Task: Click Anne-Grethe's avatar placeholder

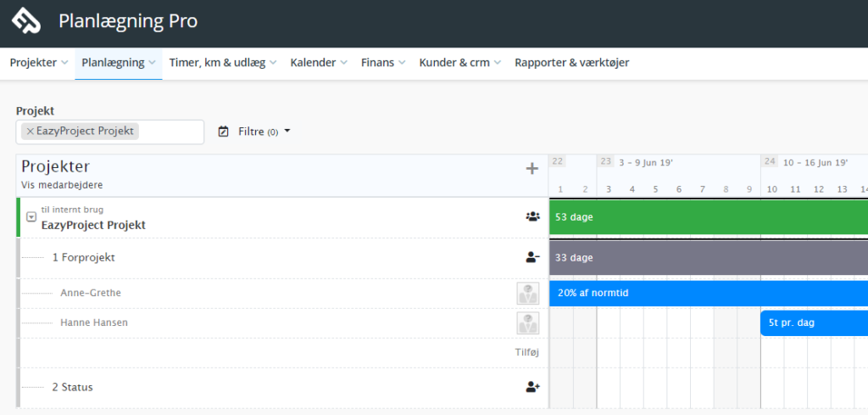Action: click(x=528, y=293)
